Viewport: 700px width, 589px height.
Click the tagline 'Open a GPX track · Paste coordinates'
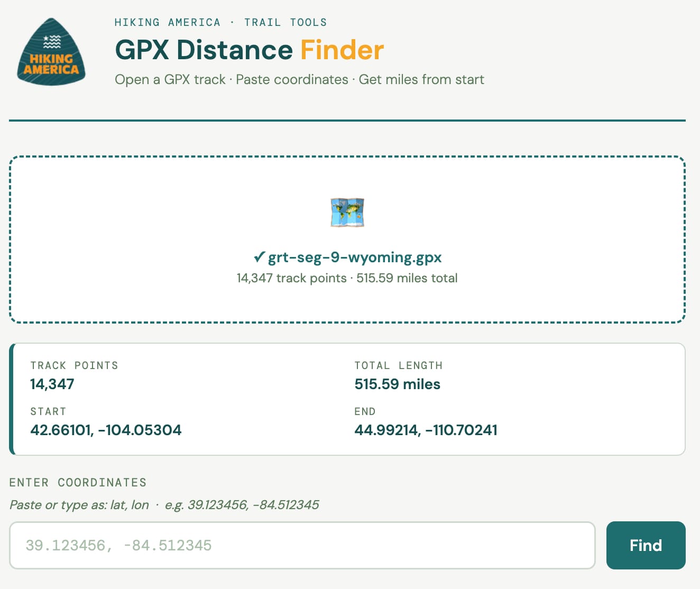232,79
